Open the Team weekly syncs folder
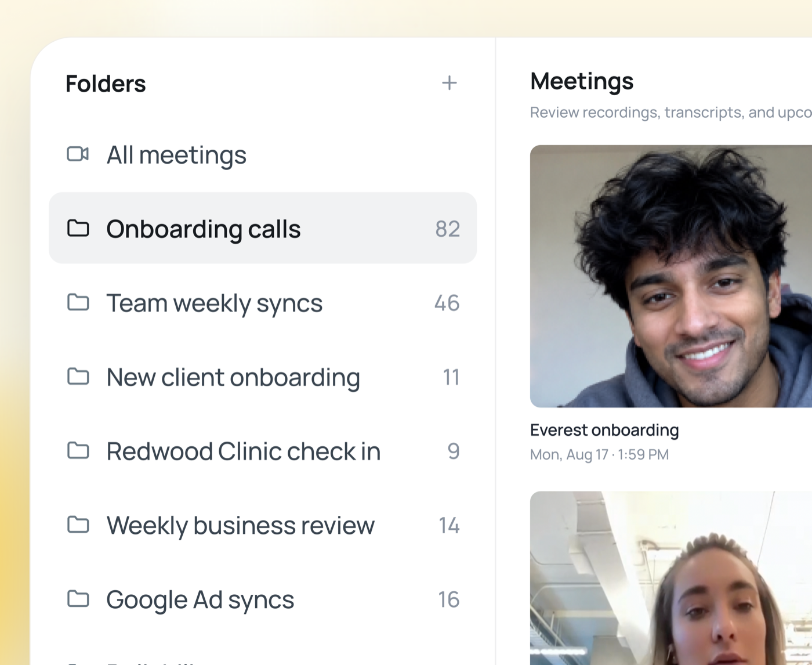812x665 pixels. tap(263, 302)
